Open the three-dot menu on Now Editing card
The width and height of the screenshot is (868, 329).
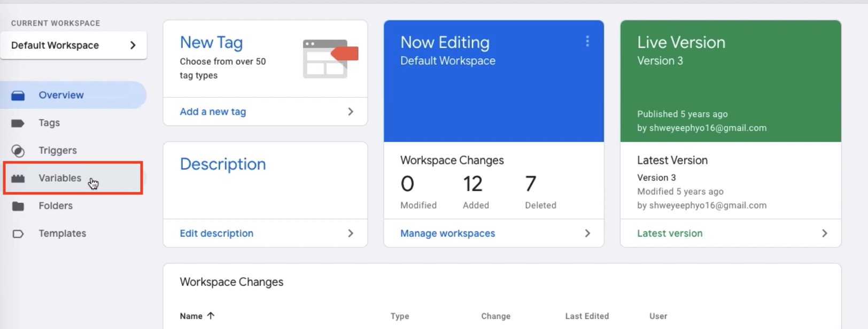point(587,42)
